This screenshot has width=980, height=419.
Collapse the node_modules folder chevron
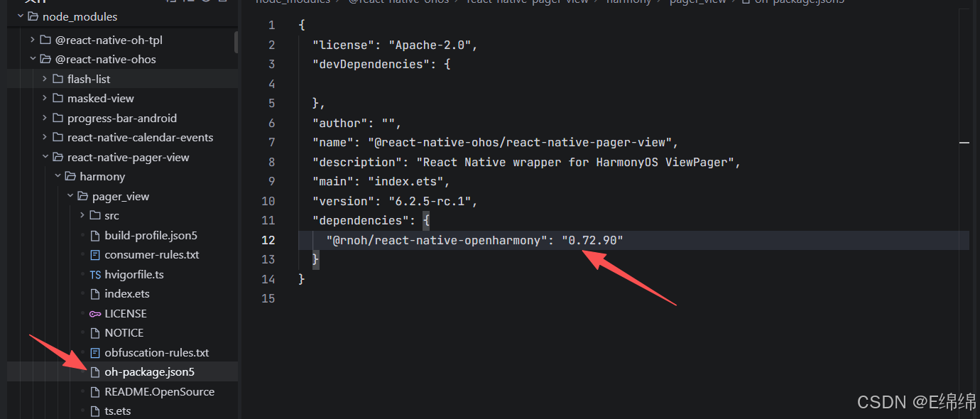[20, 16]
